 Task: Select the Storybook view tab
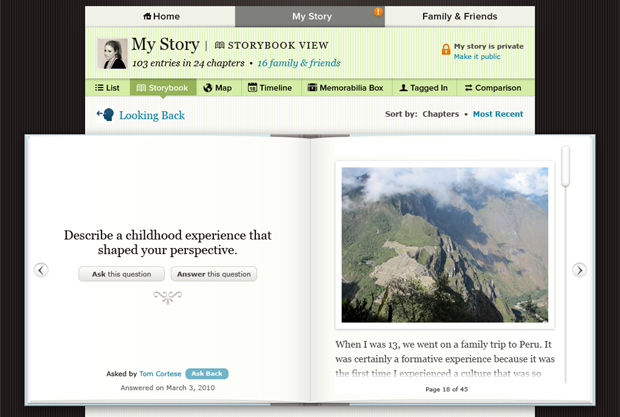click(x=162, y=88)
